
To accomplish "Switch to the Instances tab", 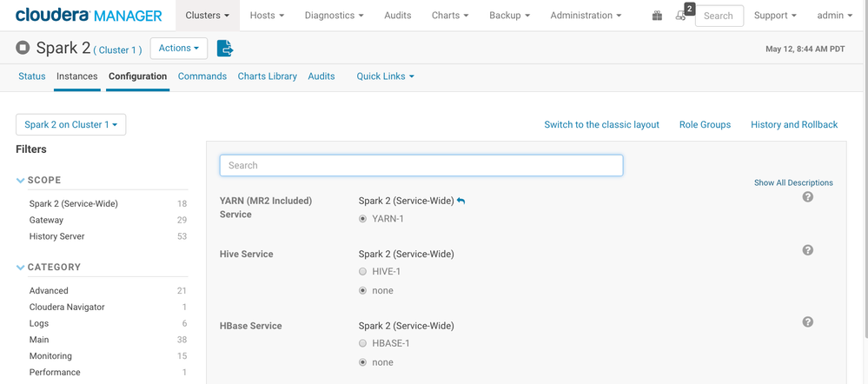I will coord(76,76).
